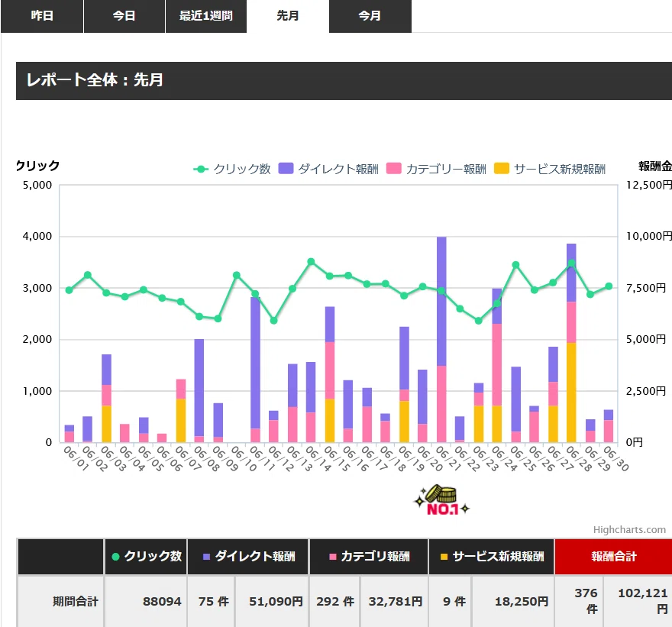Select the 最近1週間 tab
Image resolution: width=672 pixels, height=627 pixels.
coord(206,16)
